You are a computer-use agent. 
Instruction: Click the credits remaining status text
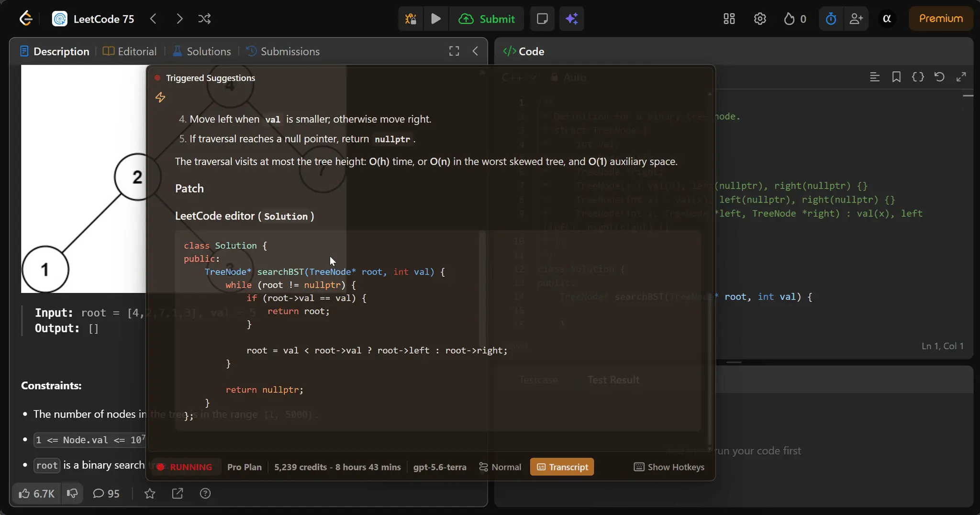[x=337, y=467]
